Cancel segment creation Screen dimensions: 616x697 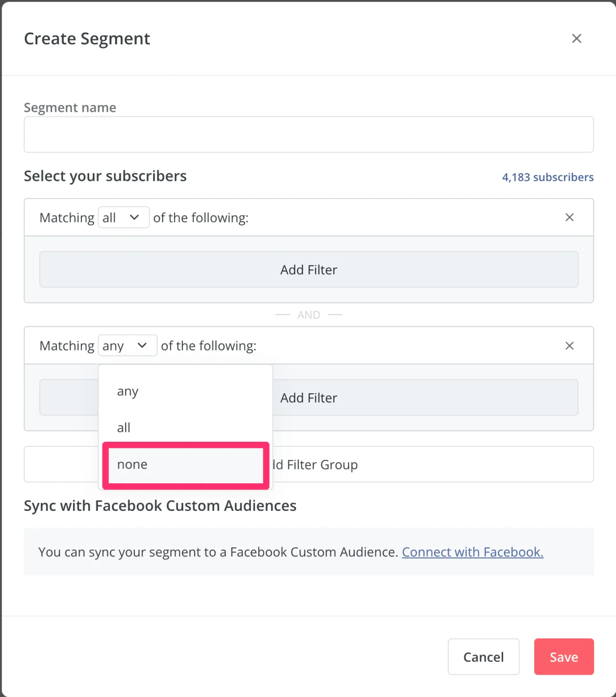(483, 657)
